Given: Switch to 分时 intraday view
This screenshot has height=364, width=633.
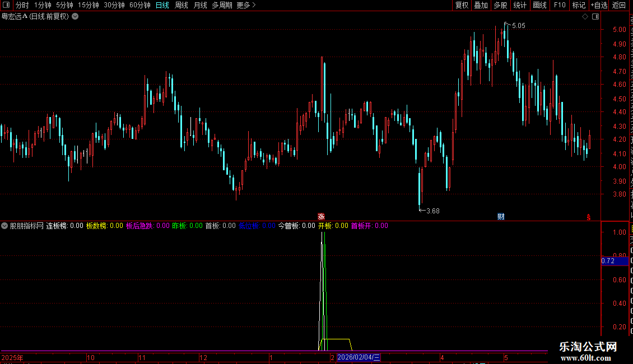Looking at the screenshot, I should coord(22,5).
